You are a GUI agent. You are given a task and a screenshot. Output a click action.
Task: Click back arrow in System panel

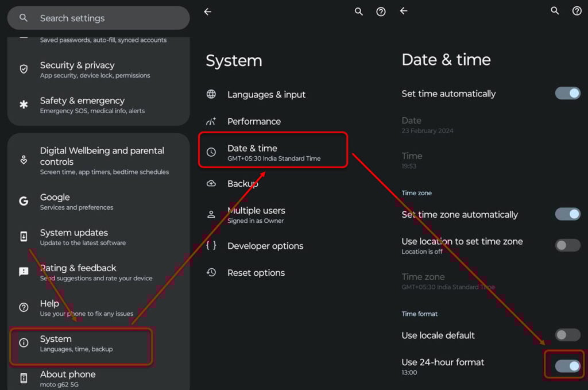[208, 11]
